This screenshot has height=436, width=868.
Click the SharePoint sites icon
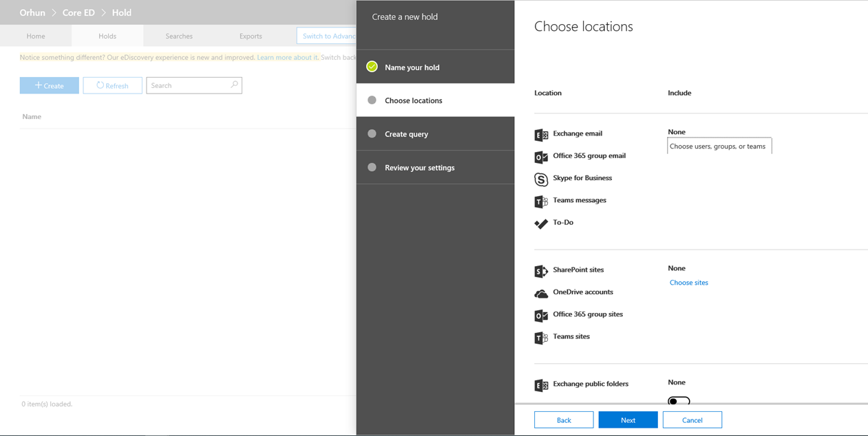click(x=541, y=271)
